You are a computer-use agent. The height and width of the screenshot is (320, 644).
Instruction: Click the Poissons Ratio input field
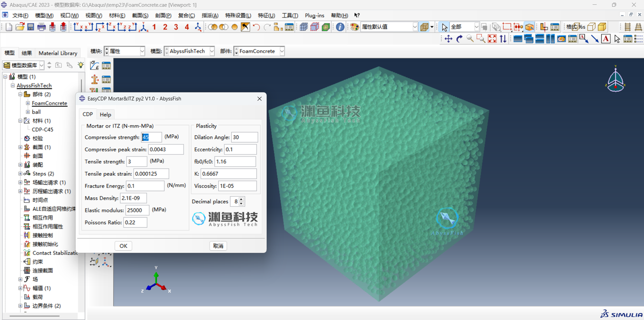coord(135,222)
